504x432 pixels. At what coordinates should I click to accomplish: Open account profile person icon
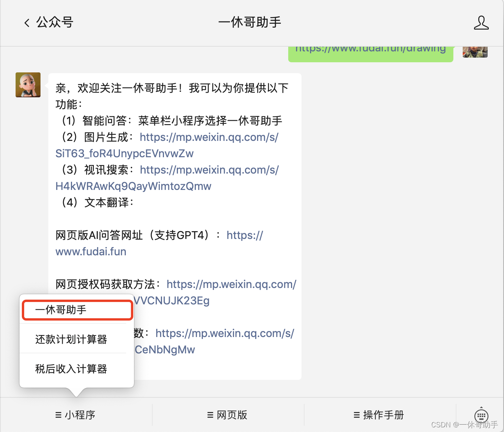(481, 23)
